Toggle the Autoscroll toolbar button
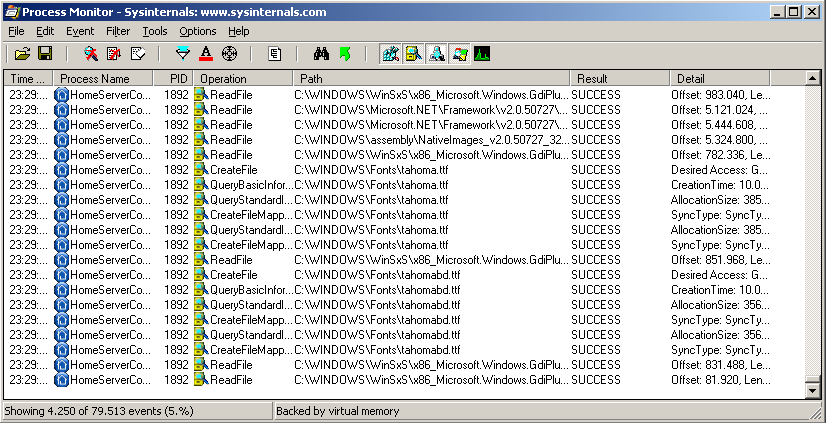 [114, 53]
